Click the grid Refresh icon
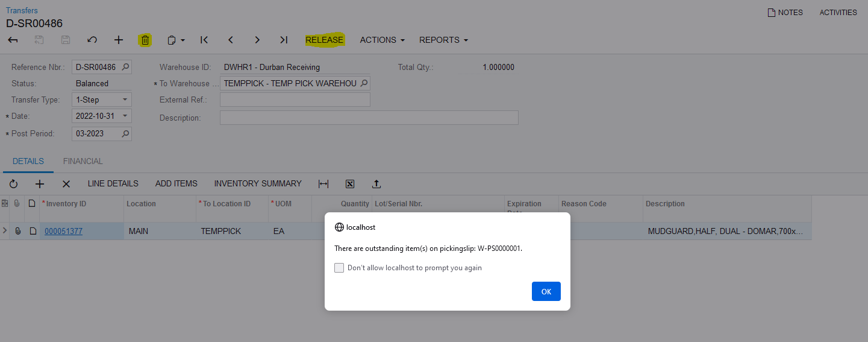Viewport: 868px width, 342px height. (13, 184)
